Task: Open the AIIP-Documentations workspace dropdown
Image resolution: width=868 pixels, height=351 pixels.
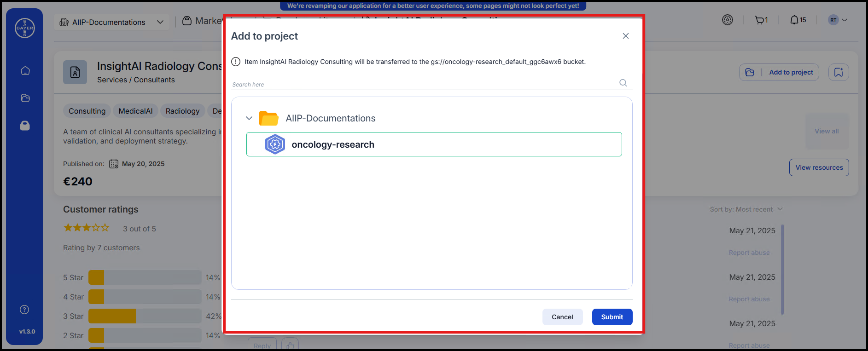Action: click(x=112, y=22)
